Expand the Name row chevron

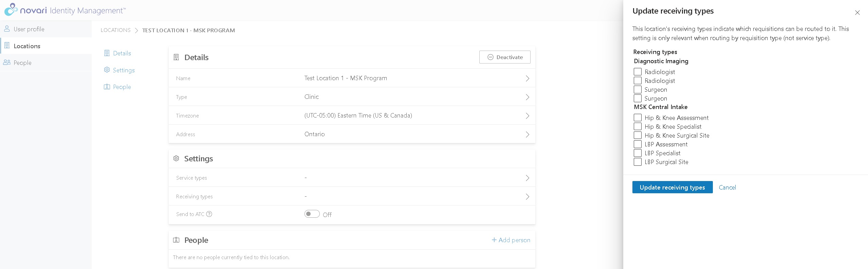(527, 78)
